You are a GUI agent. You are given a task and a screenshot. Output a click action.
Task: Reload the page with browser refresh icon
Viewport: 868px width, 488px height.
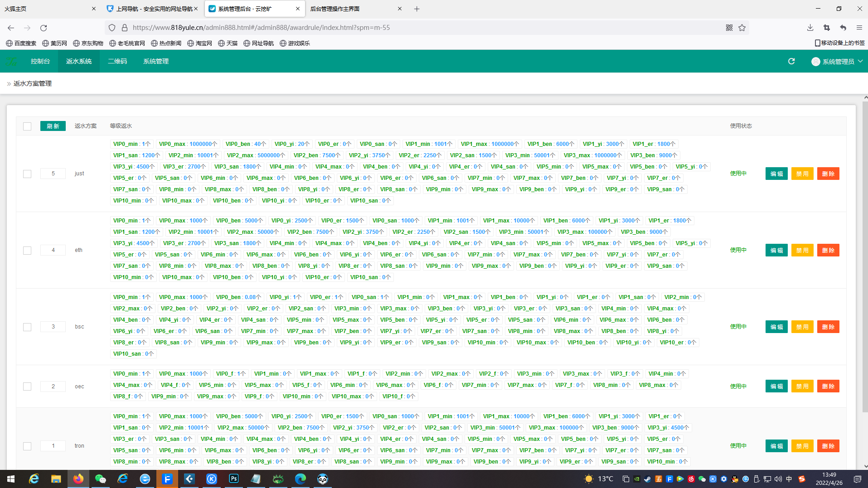click(44, 28)
